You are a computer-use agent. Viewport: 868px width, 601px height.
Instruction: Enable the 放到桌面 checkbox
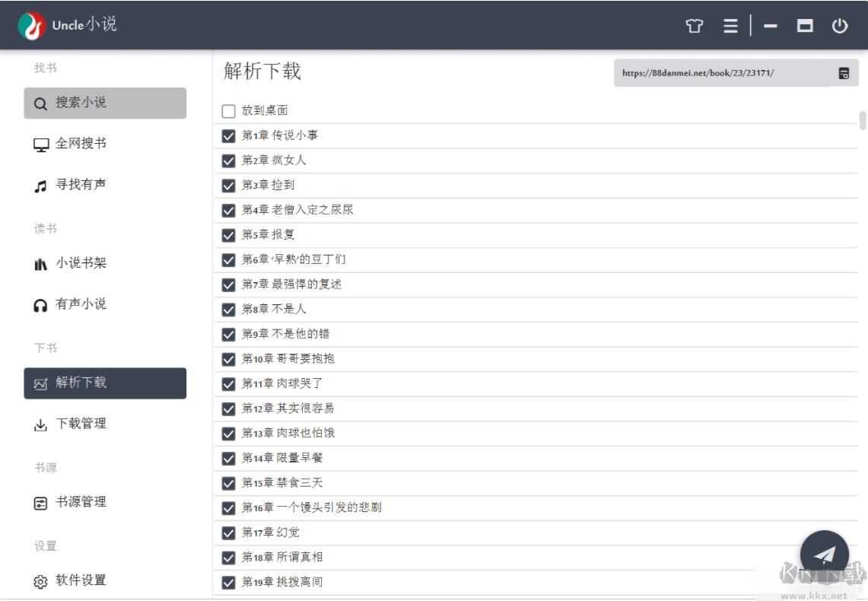227,110
